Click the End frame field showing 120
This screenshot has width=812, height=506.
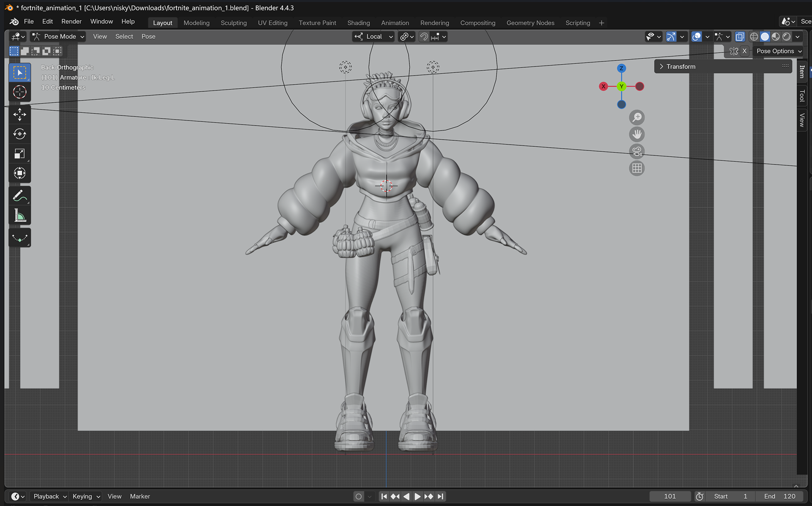[x=779, y=496]
